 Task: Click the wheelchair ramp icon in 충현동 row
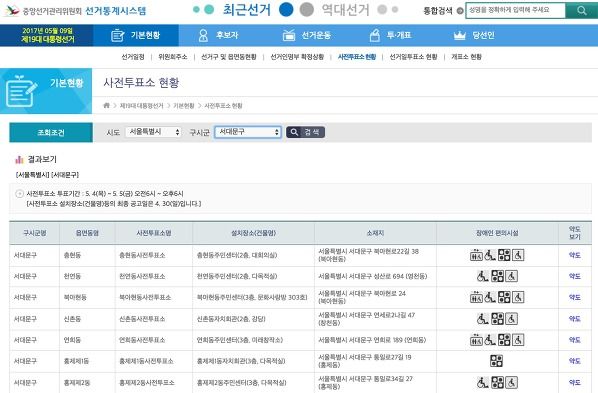pos(490,255)
